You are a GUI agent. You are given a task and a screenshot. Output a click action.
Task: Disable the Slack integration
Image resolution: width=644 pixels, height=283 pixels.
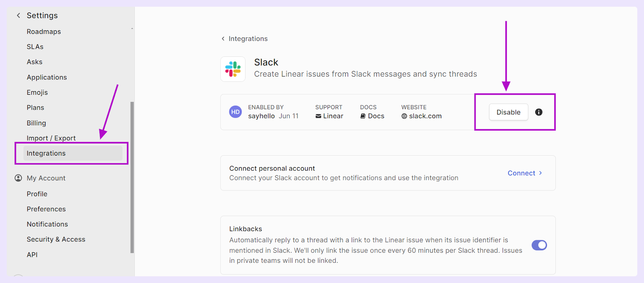click(508, 112)
